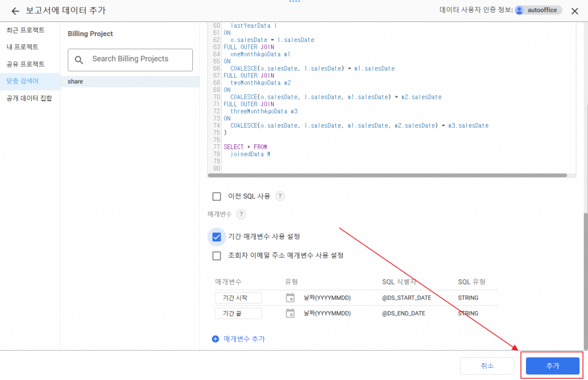
Task: Click the 유형 column header
Action: (291, 282)
